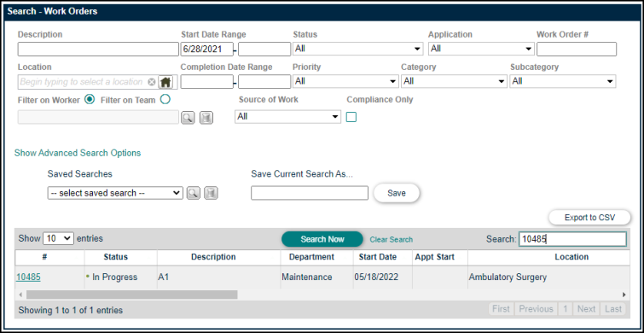Click the Search Now button
644x333 pixels.
point(322,239)
